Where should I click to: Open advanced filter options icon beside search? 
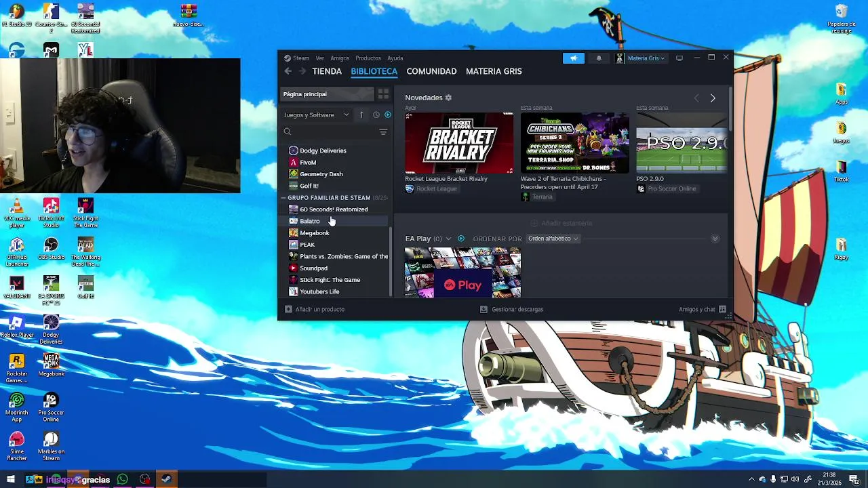[383, 132]
